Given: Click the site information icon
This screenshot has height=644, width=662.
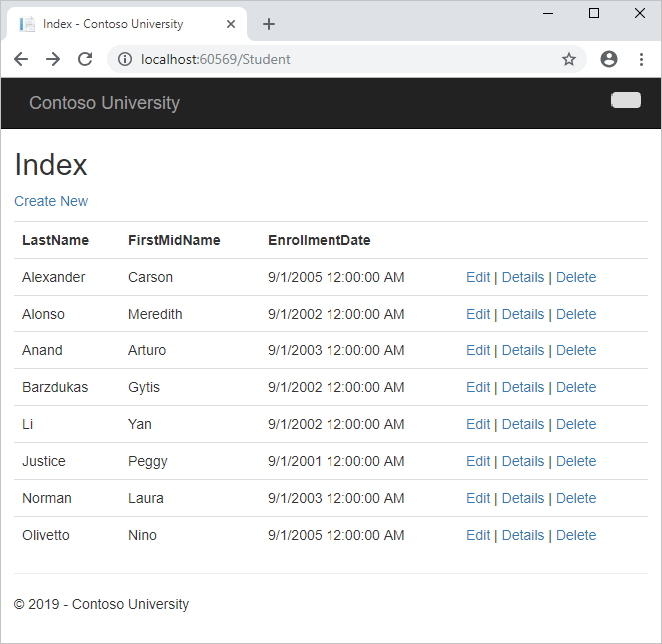Looking at the screenshot, I should point(125,59).
